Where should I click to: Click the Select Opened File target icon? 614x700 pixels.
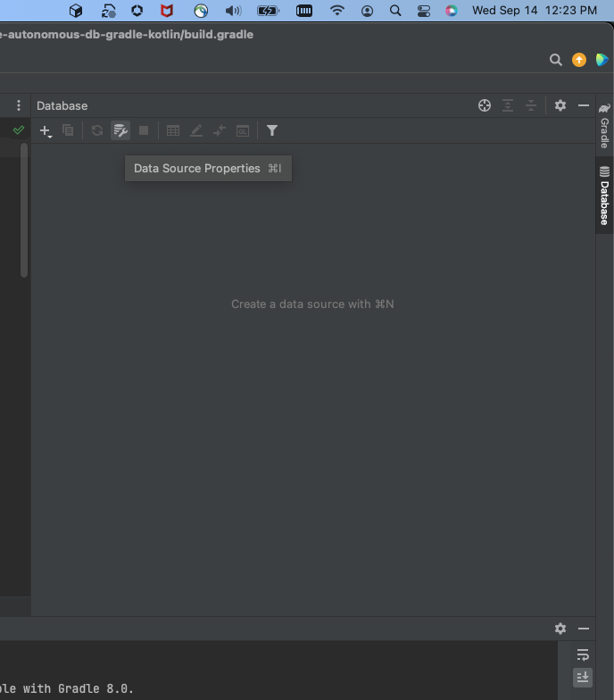pyautogui.click(x=485, y=105)
